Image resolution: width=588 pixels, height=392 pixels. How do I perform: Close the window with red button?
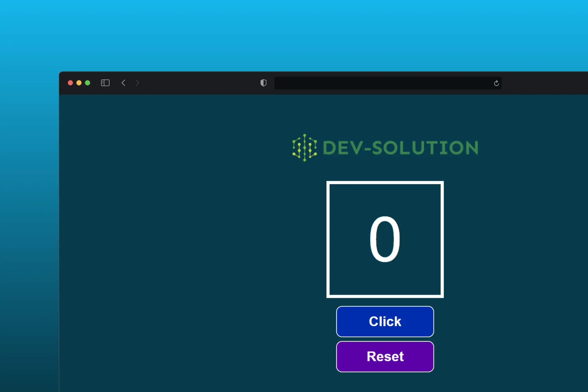(70, 83)
